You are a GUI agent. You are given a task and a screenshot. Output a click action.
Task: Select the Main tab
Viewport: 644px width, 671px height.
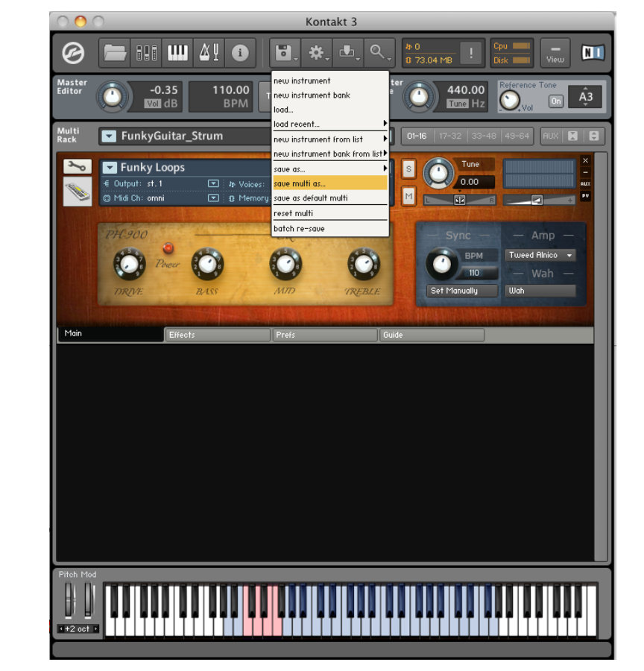(x=110, y=334)
